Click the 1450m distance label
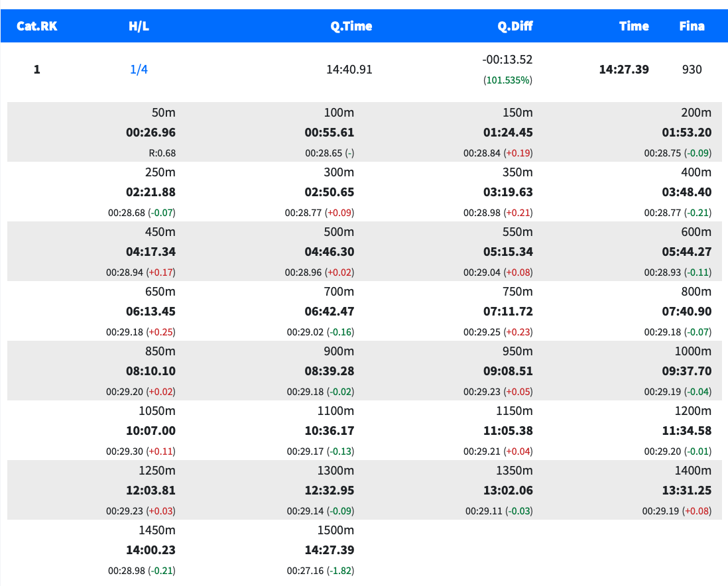 [157, 530]
